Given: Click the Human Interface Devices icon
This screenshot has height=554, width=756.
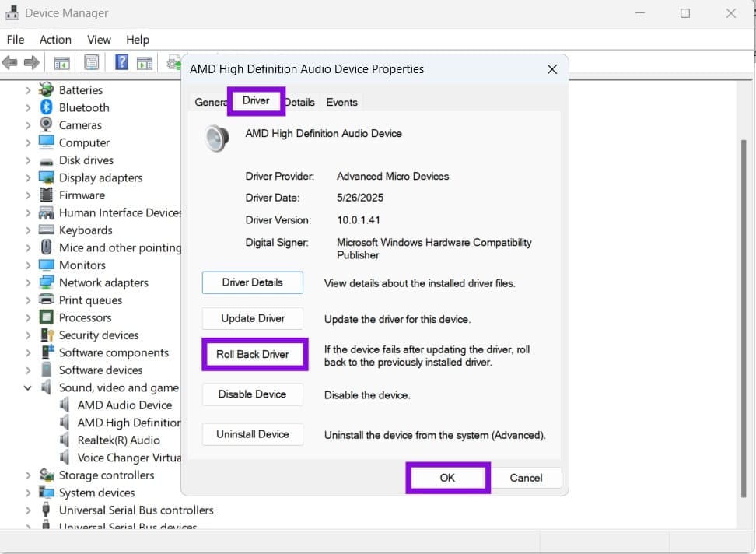Looking at the screenshot, I should click(47, 212).
